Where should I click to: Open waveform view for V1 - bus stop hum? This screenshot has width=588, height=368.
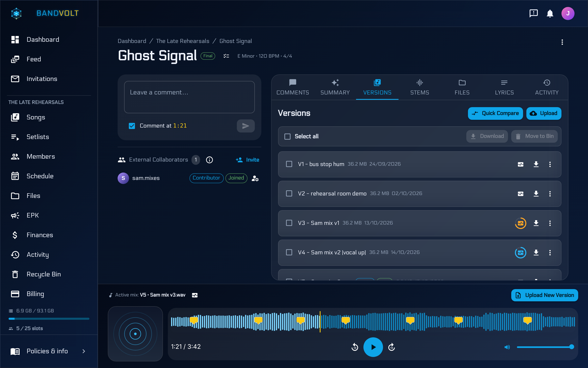tap(520, 164)
